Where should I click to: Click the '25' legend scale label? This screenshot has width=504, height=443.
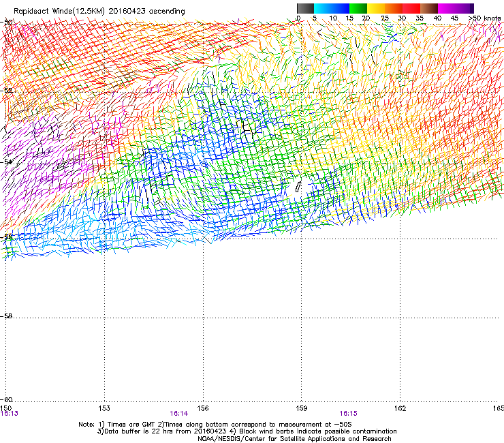(x=385, y=18)
